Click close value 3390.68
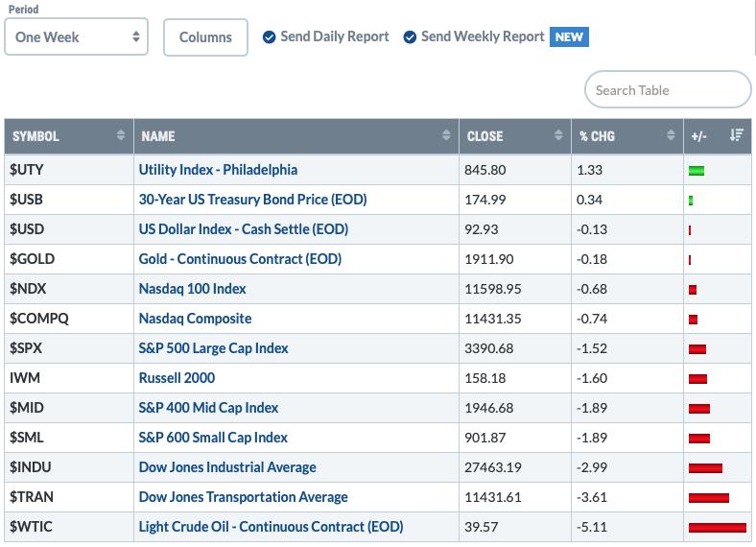 [x=489, y=348]
